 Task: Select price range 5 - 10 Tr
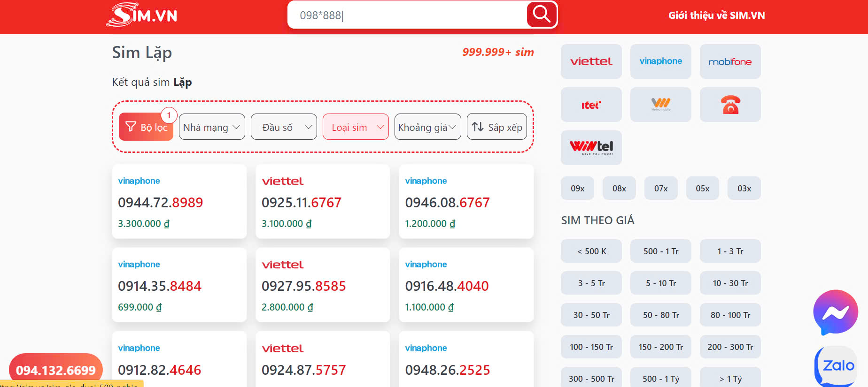(661, 283)
